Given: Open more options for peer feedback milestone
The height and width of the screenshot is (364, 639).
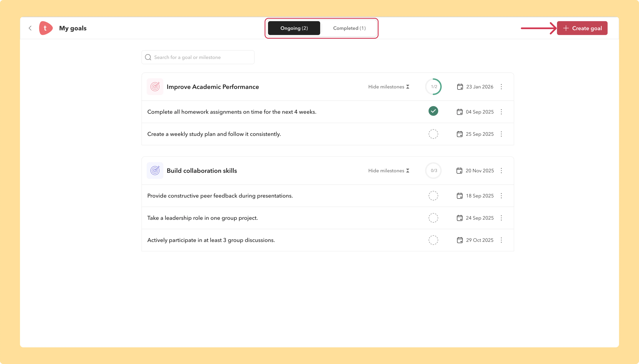Looking at the screenshot, I should (x=501, y=196).
